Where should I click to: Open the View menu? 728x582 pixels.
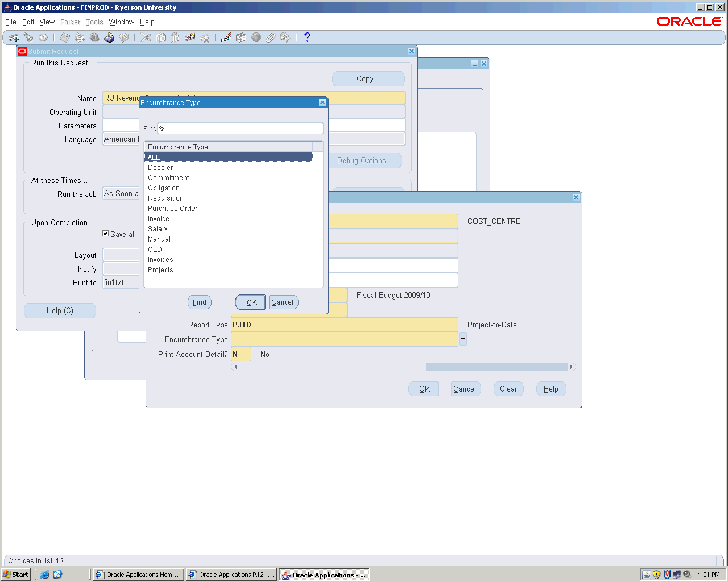47,22
